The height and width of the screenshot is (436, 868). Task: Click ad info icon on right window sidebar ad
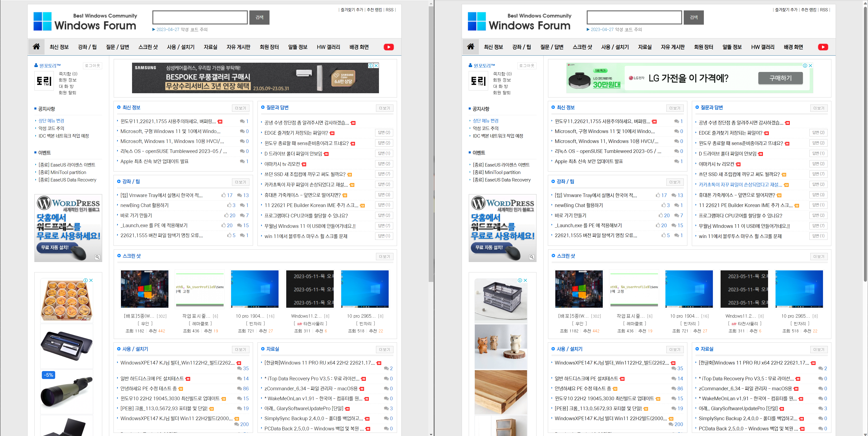(x=520, y=281)
